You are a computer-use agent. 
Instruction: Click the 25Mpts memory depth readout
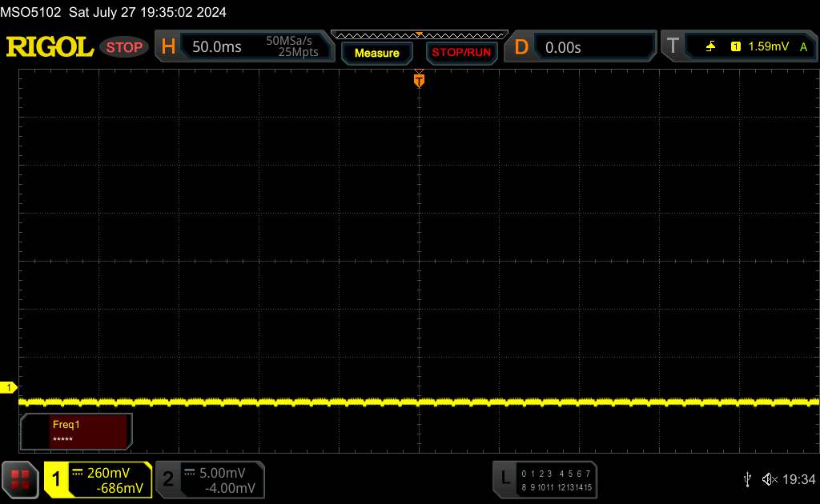tap(298, 52)
